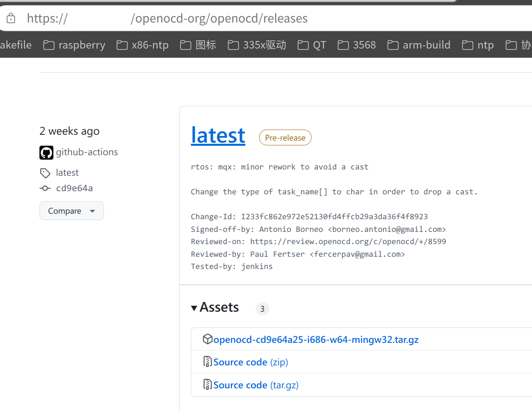Click the package icon for mingw32 tarball
This screenshot has width=532, height=412.
[x=207, y=339]
